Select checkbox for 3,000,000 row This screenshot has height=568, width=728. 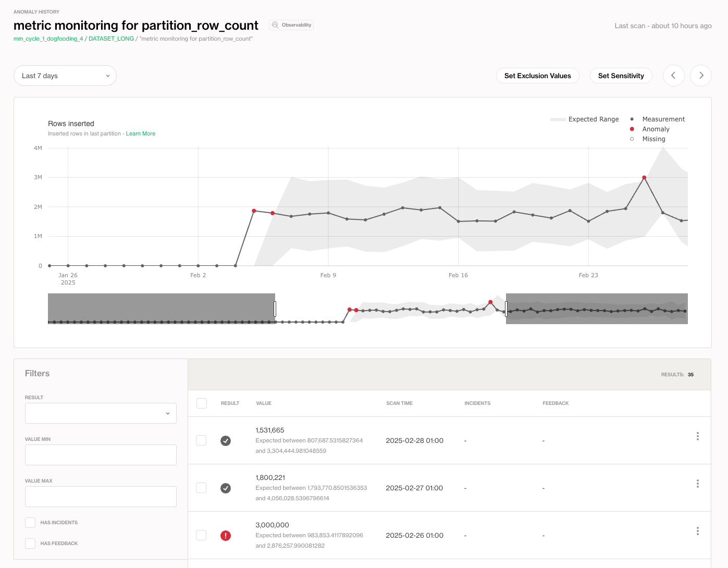coord(201,535)
